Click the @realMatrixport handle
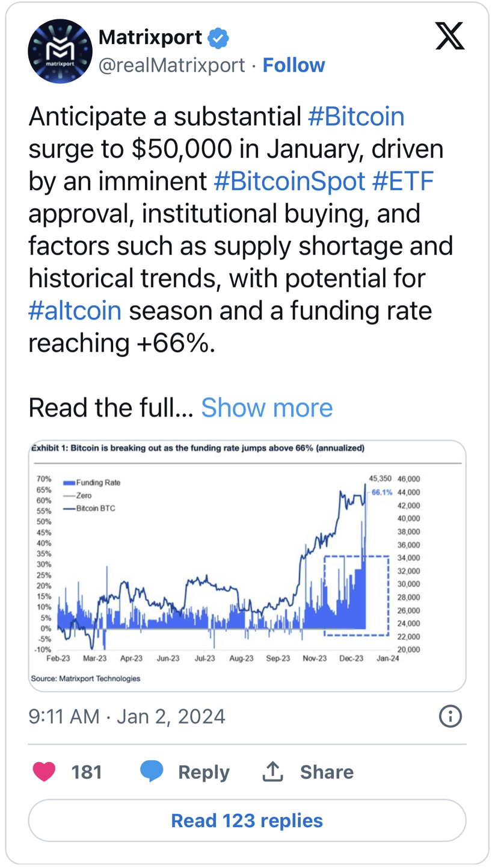This screenshot has height=868, width=498. 171,65
